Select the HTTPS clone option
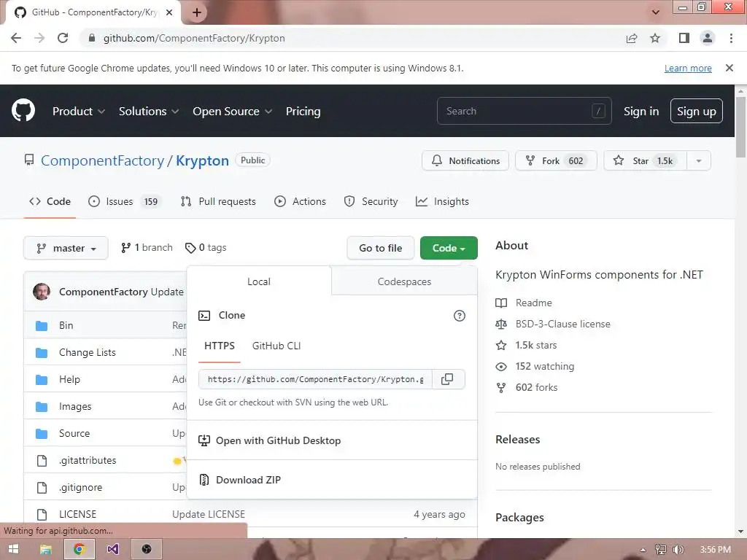 [219, 346]
